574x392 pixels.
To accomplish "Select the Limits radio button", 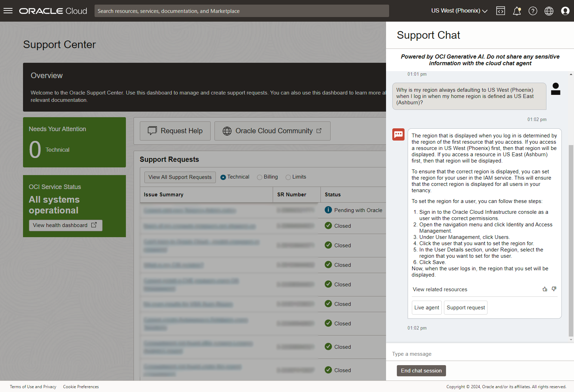I will pyautogui.click(x=288, y=177).
